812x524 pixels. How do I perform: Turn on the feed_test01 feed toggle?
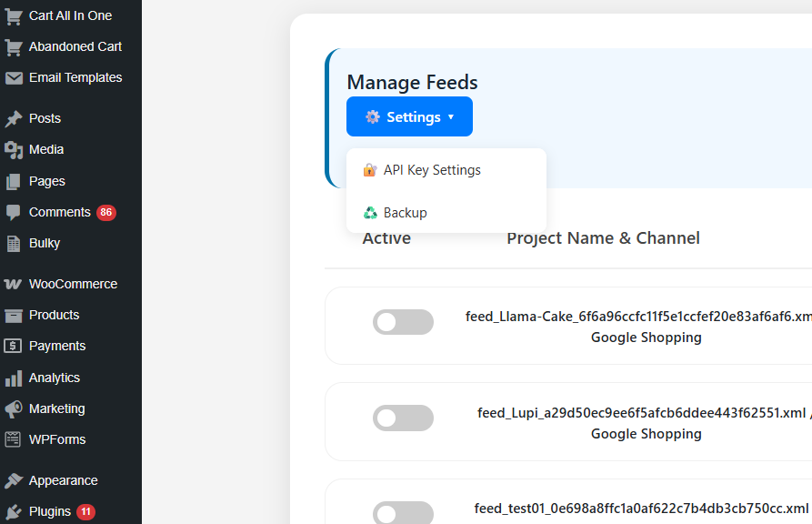tap(403, 513)
